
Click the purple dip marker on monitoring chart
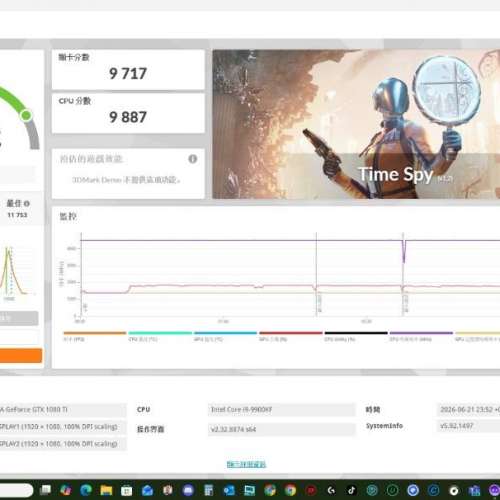pyautogui.click(x=404, y=252)
